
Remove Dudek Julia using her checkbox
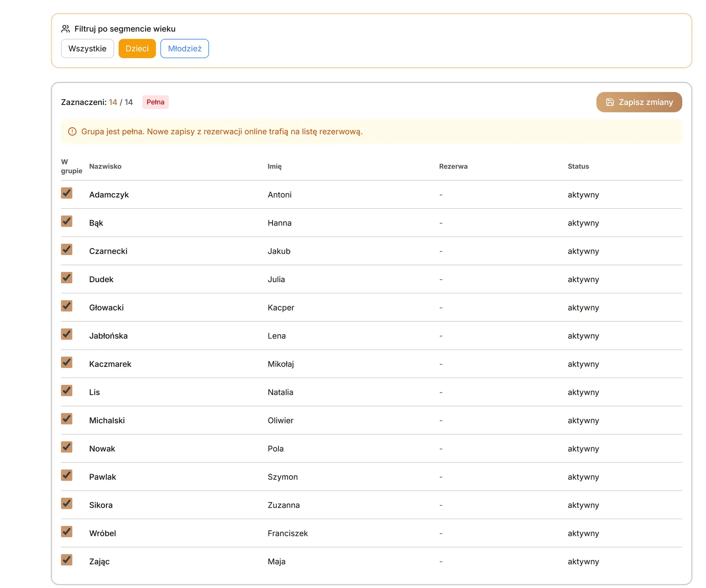click(x=67, y=278)
